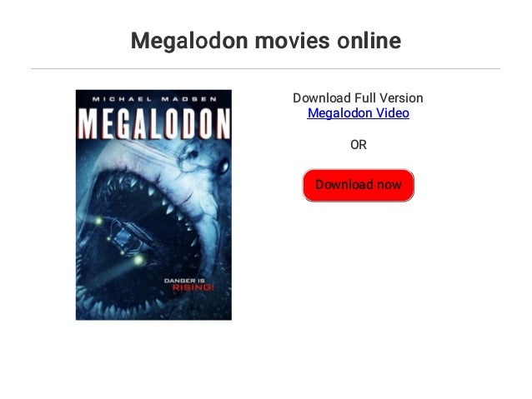Select the Megalodon movie poster thumbnail
Viewport: 532px width, 399px height.
point(153,205)
